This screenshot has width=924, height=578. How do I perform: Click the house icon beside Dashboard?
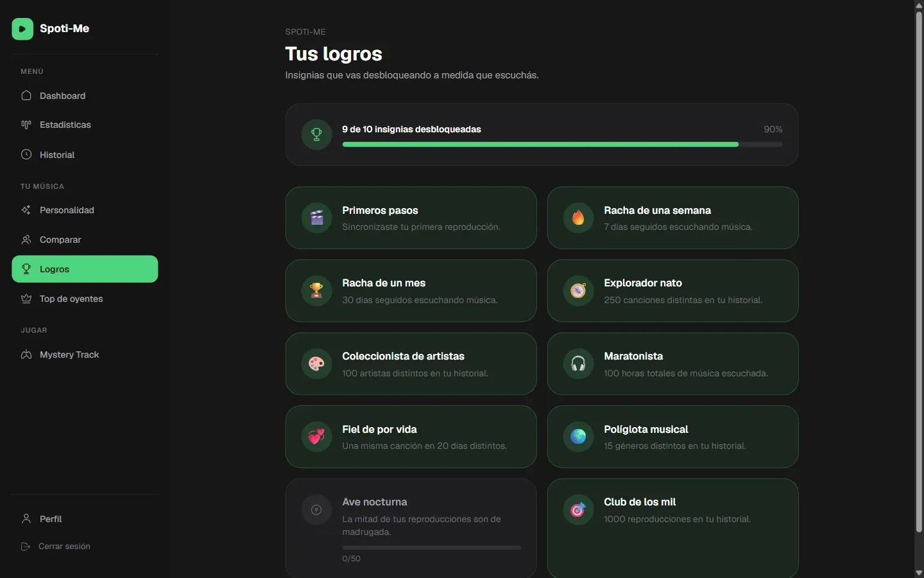26,96
